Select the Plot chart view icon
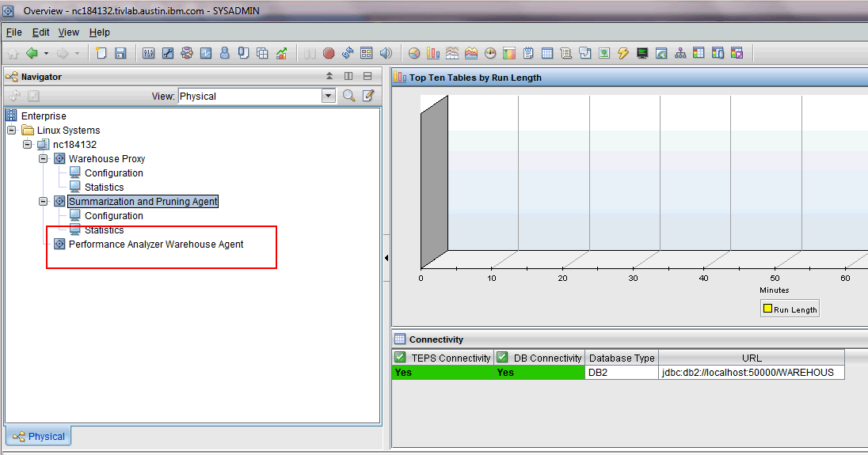The width and height of the screenshot is (868, 455). pyautogui.click(x=451, y=53)
